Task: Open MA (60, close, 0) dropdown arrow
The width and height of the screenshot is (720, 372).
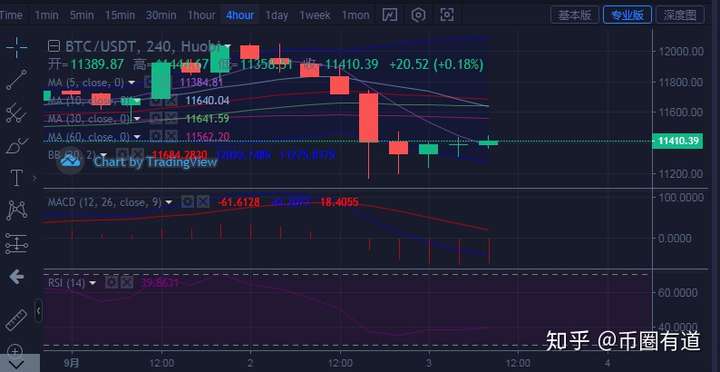Action: point(137,137)
